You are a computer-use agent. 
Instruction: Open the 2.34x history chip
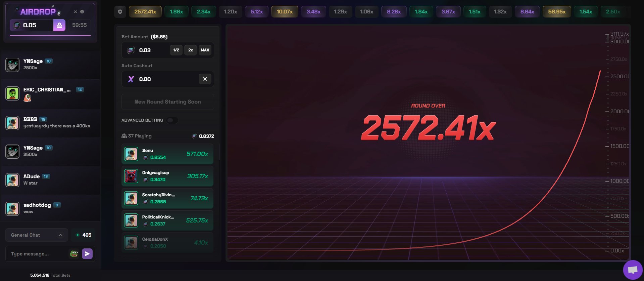(204, 12)
